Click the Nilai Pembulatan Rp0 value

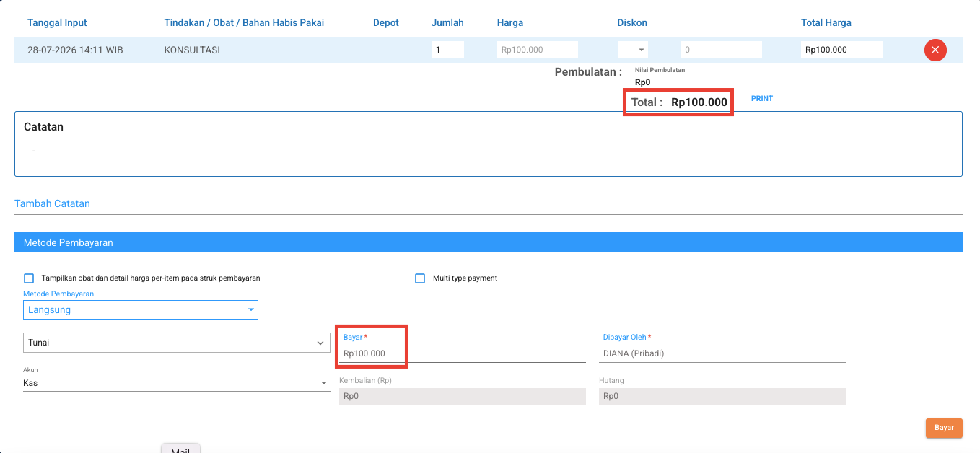[642, 82]
